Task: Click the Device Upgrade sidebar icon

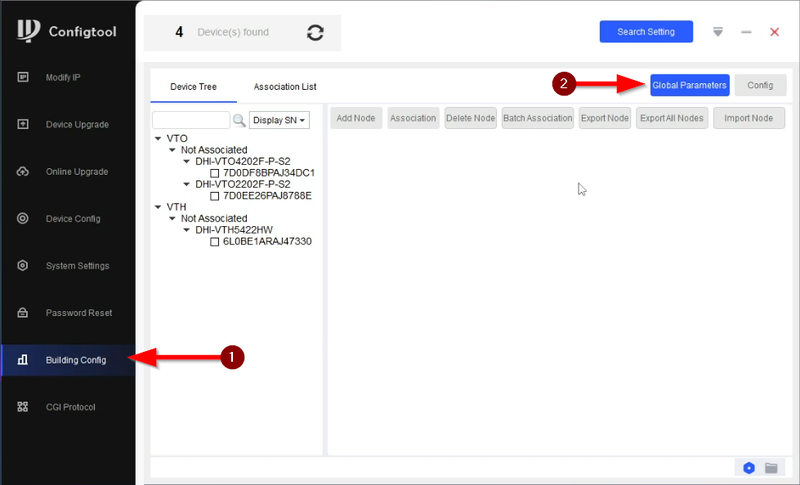Action: [23, 124]
